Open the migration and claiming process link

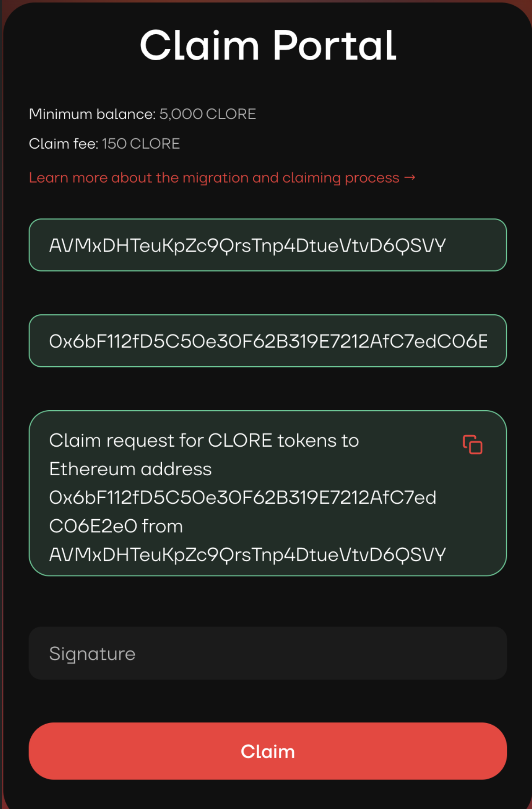(214, 178)
